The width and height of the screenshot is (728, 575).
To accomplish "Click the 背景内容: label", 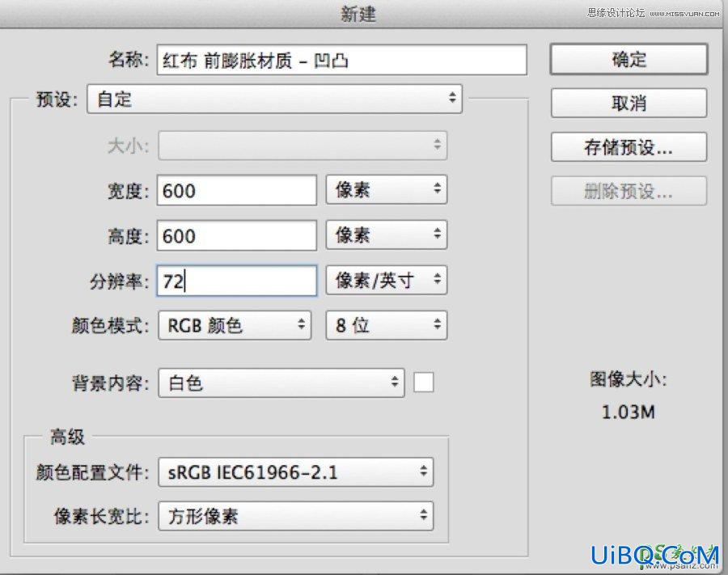I will (x=111, y=383).
